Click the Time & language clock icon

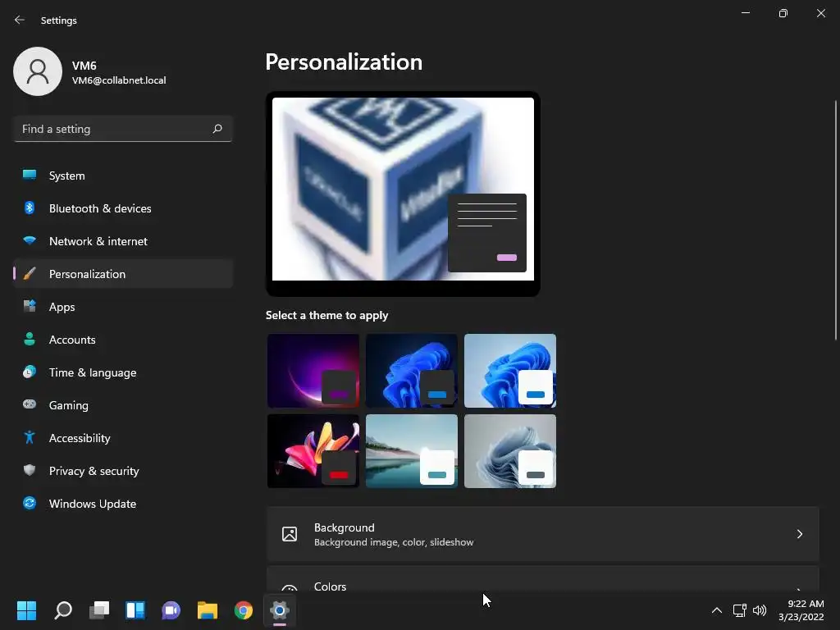[x=30, y=372]
